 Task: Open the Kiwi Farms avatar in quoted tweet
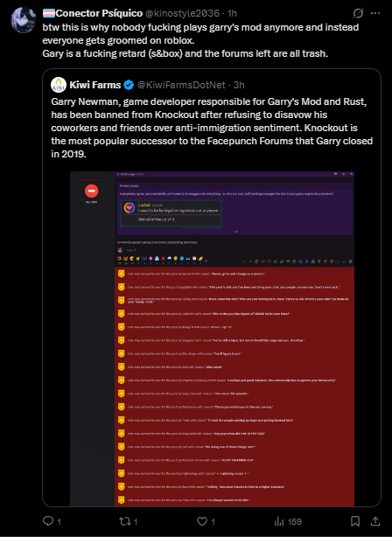pyautogui.click(x=59, y=85)
